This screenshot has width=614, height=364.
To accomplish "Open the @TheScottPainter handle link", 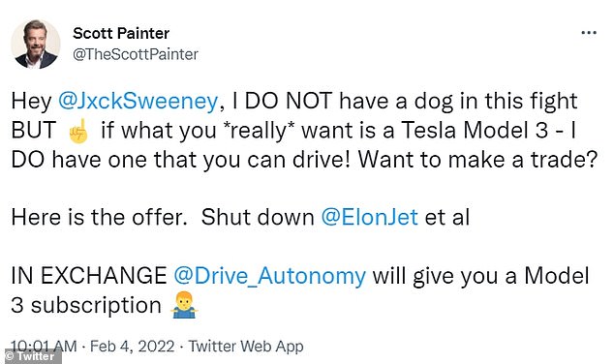I will click(136, 54).
